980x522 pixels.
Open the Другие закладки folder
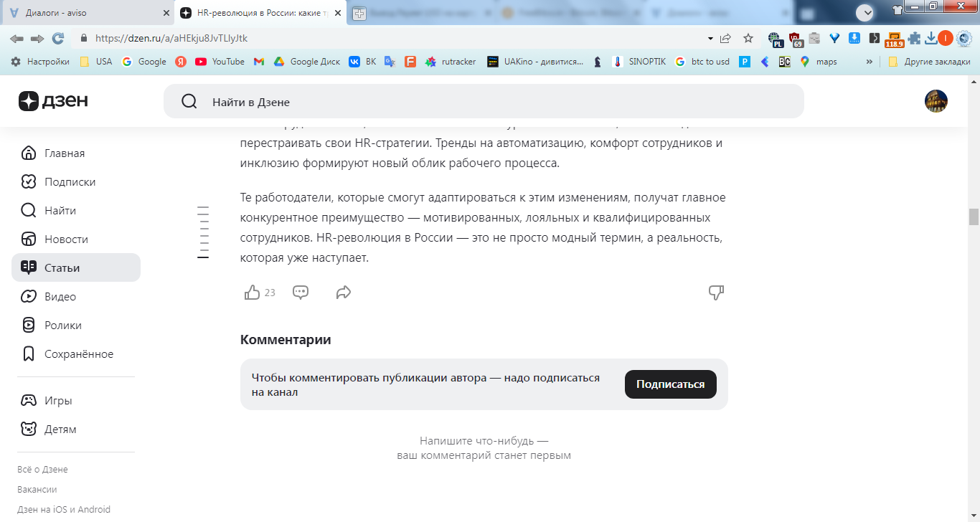[x=928, y=62]
